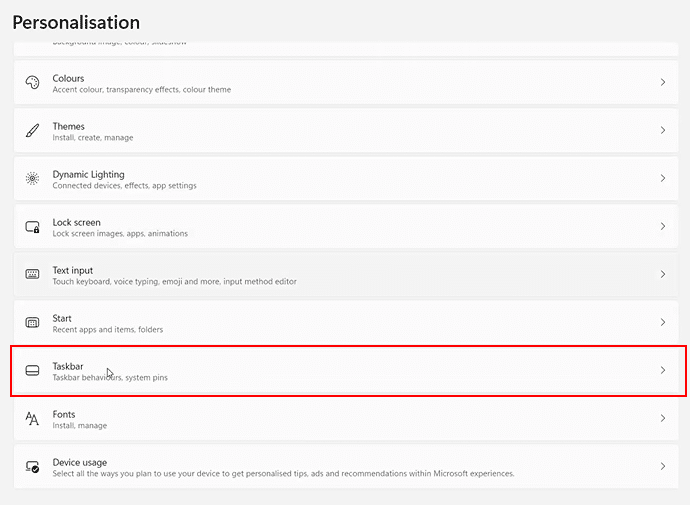Click the Fonts label text
Screen dimensions: 690x505
[x=63, y=414]
